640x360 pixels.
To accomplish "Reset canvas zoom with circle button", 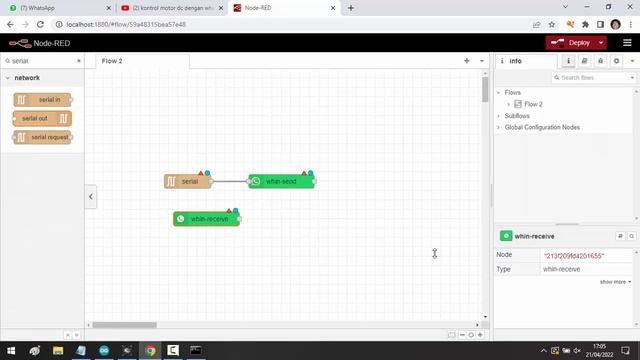I will [x=471, y=335].
